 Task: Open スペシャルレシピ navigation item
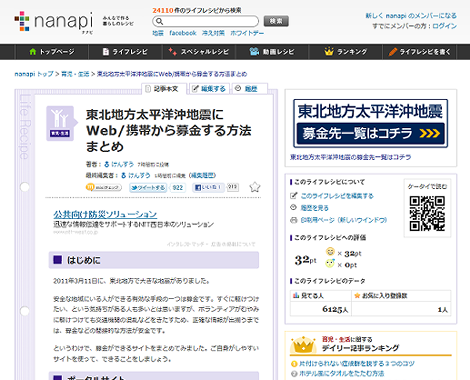[x=199, y=52]
